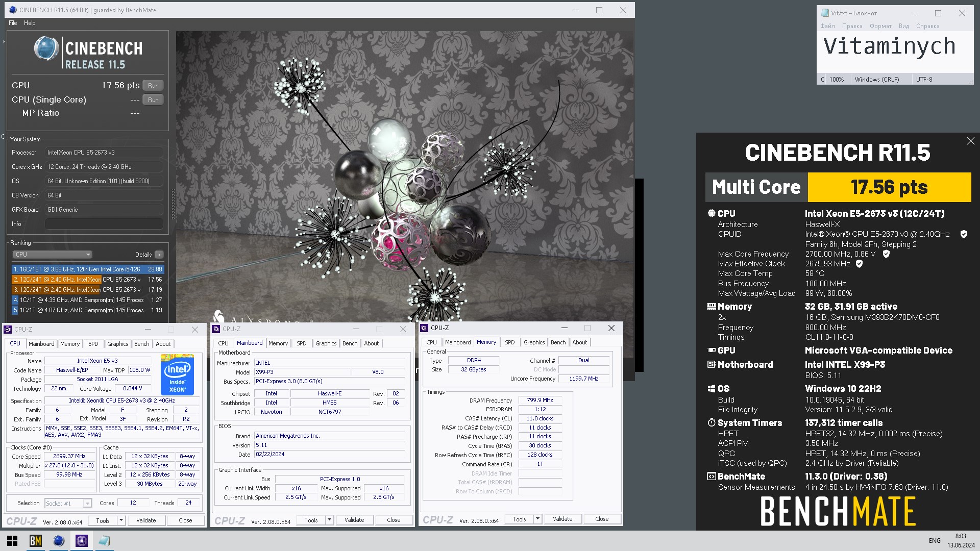Click the Start button on the taskbar
Viewport: 980px width, 551px height.
12,541
